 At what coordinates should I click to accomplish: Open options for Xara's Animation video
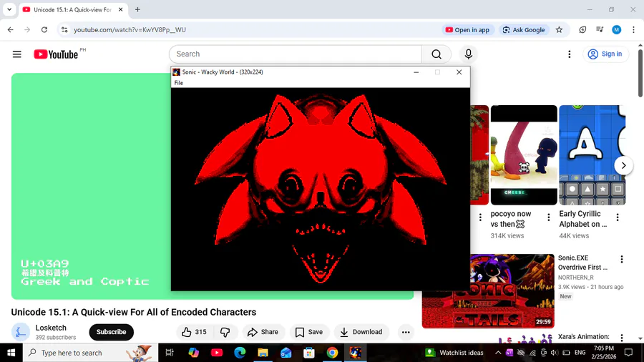(621, 338)
